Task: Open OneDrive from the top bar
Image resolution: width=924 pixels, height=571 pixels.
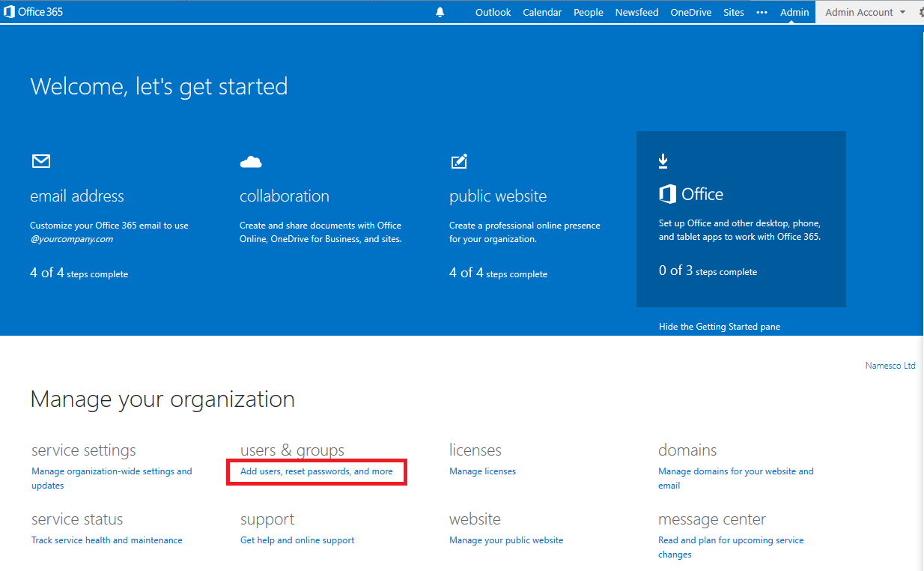Action: 691,12
